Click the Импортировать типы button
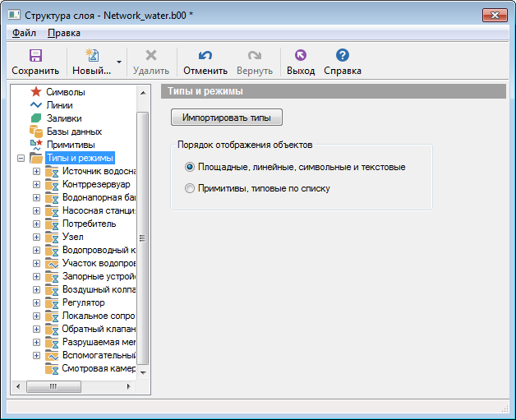 tap(227, 118)
